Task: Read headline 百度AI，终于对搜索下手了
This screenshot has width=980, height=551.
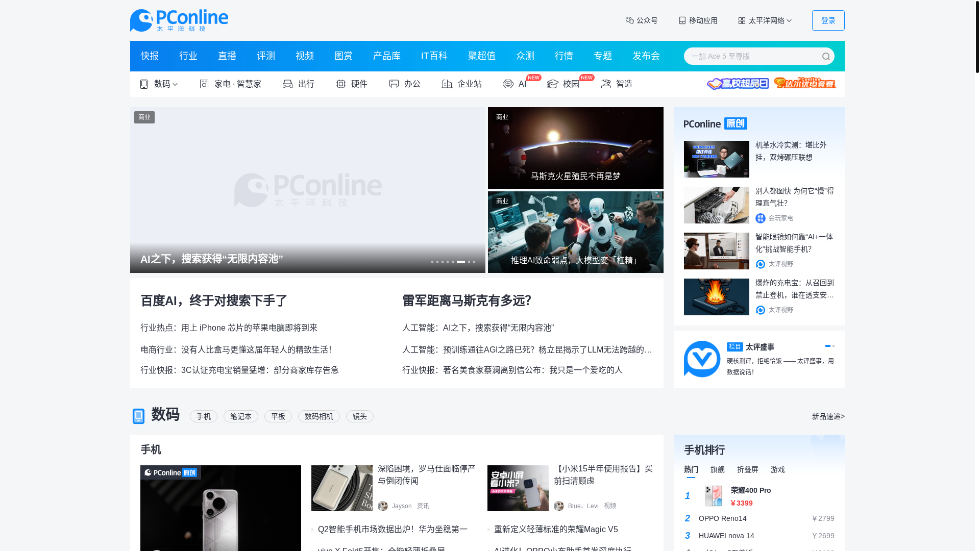Action: (x=214, y=301)
